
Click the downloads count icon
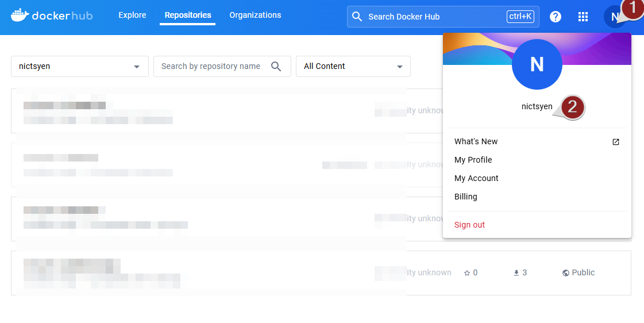(x=516, y=273)
